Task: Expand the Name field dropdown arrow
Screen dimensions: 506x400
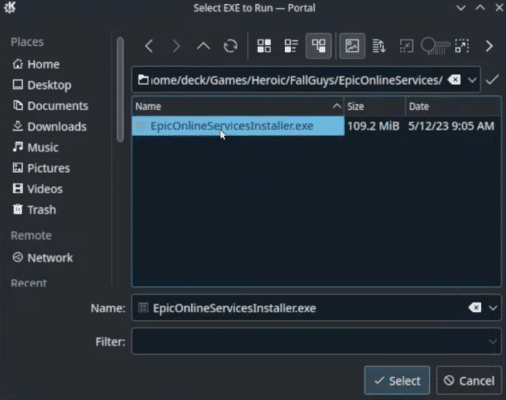Action: pyautogui.click(x=493, y=308)
